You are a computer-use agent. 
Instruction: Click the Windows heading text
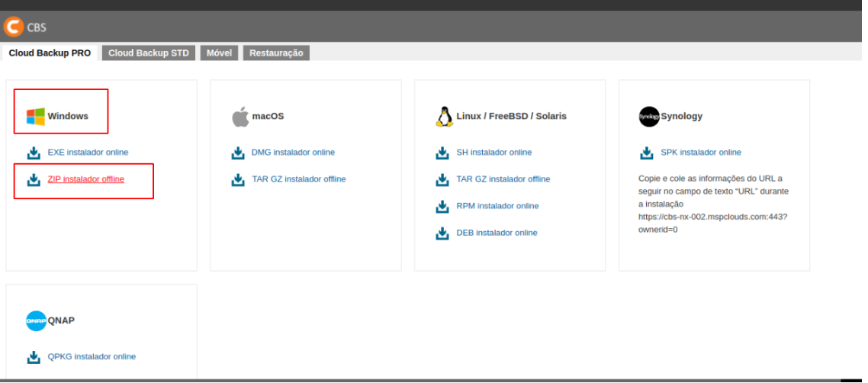click(x=68, y=116)
